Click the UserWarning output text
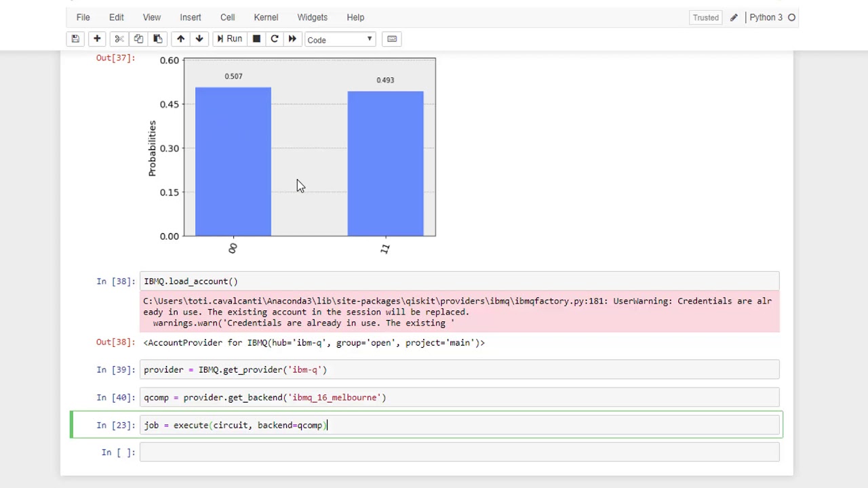 459,312
